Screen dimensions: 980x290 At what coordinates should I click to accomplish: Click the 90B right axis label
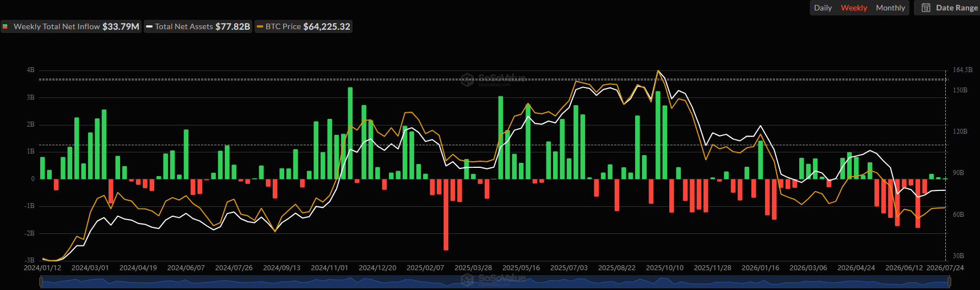click(x=959, y=173)
